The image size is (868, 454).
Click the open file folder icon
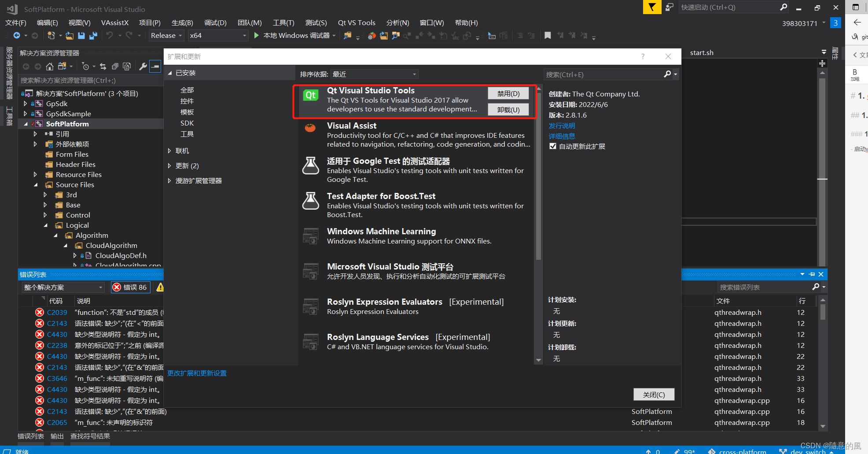click(70, 36)
